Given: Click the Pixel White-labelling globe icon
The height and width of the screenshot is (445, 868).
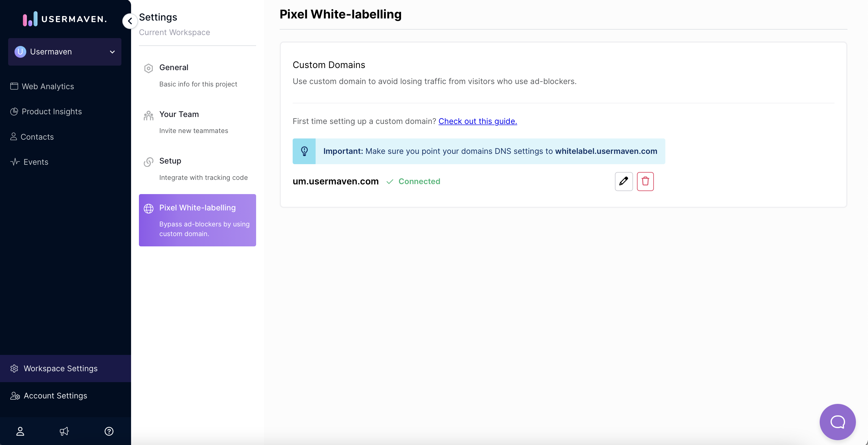Looking at the screenshot, I should point(149,209).
